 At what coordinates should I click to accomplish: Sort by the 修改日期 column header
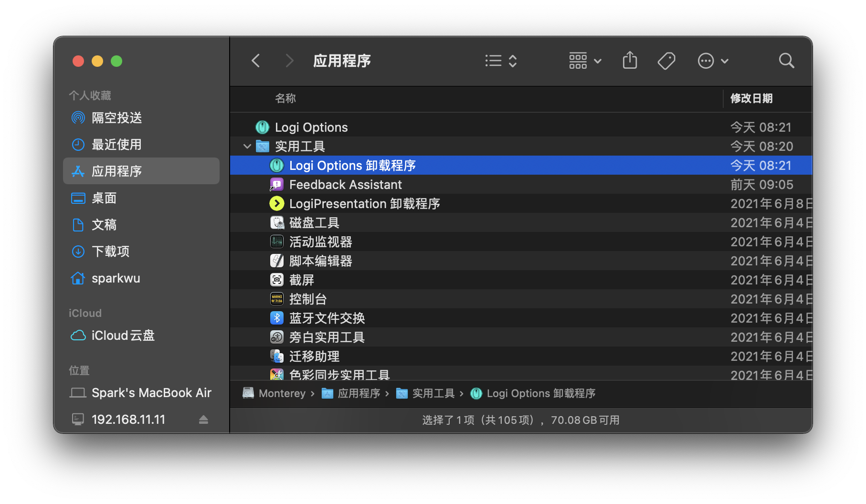click(x=751, y=98)
